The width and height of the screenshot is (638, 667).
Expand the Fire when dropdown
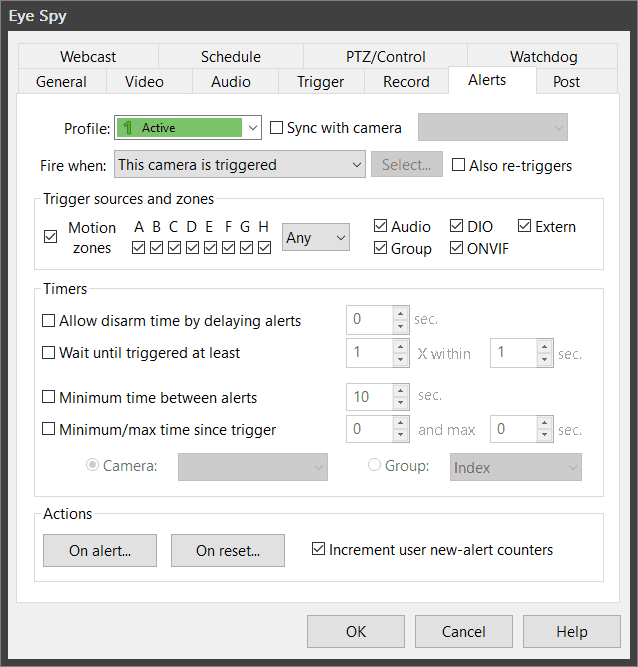(239, 164)
